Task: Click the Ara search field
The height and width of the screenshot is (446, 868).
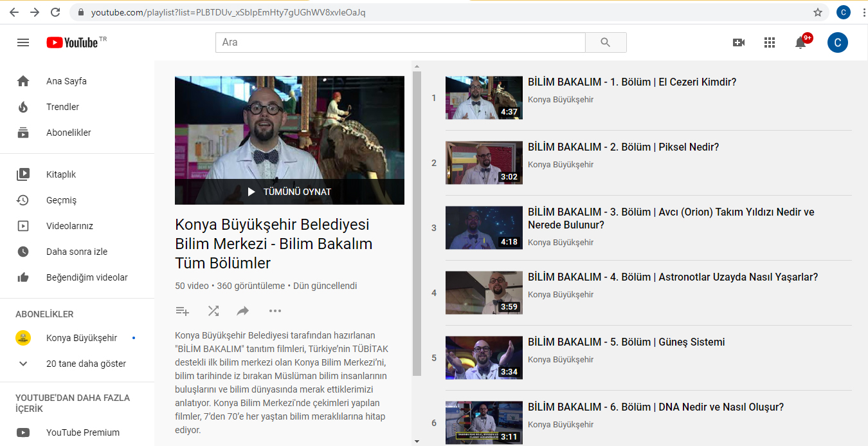Action: [x=400, y=42]
